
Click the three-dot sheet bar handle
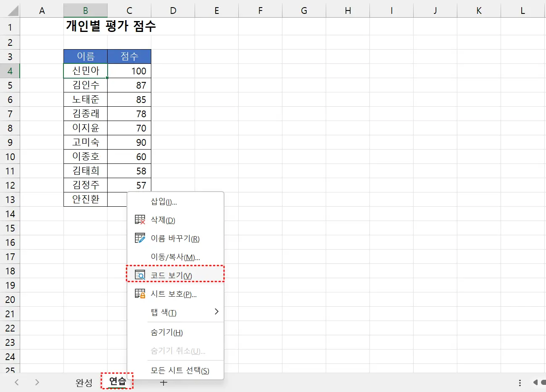pyautogui.click(x=520, y=382)
